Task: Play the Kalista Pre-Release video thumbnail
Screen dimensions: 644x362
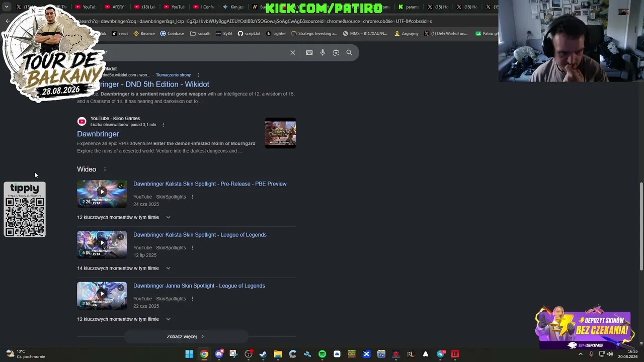Action: pos(102,194)
